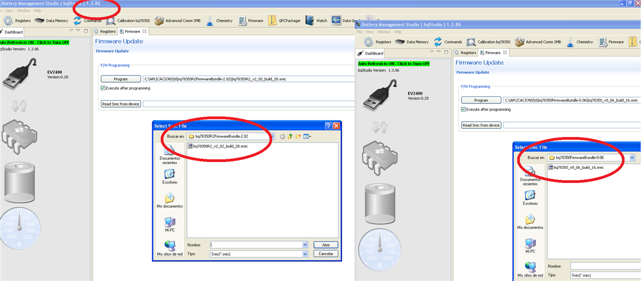
Task: Open Buscar en folder combo showing bq78350R2FirmwareBundle-2.02
Action: 231,136
